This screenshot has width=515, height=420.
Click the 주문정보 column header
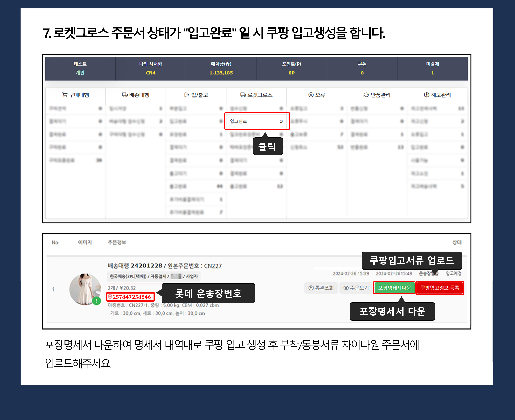(117, 242)
